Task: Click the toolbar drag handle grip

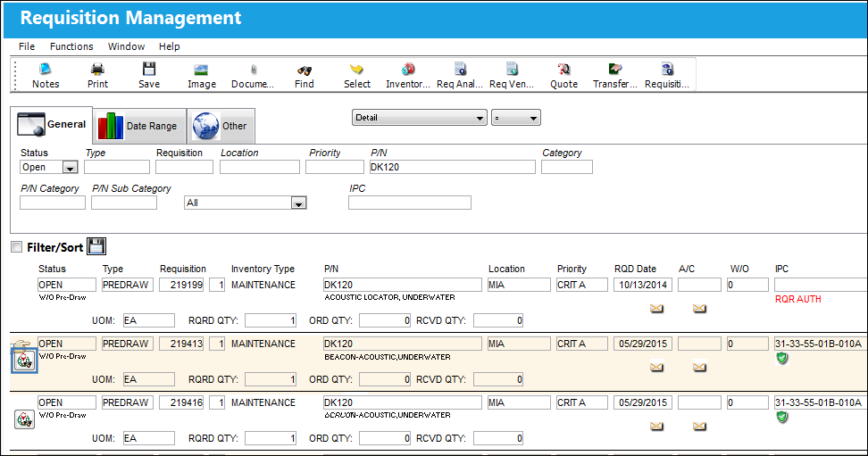Action: 15,75
